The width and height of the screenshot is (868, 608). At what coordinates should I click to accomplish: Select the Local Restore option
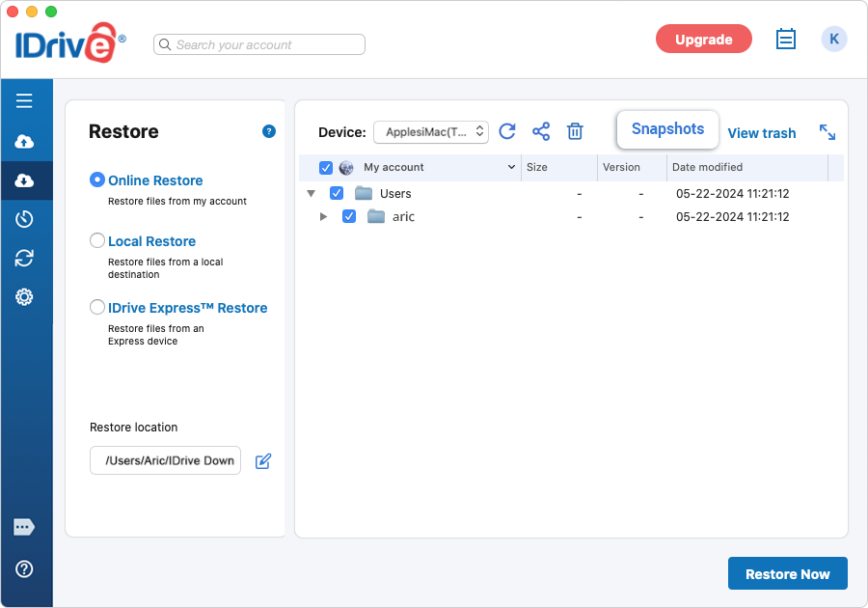pyautogui.click(x=96, y=240)
